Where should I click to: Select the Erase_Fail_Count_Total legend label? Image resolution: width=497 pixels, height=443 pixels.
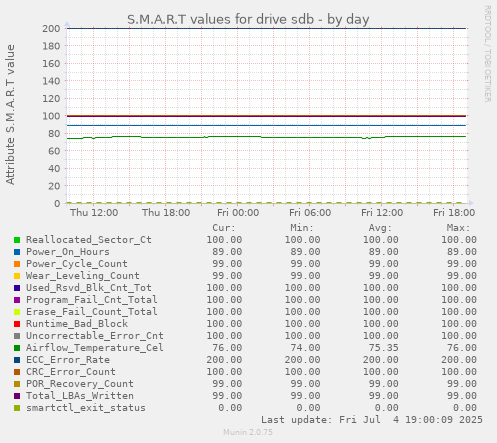pos(92,312)
